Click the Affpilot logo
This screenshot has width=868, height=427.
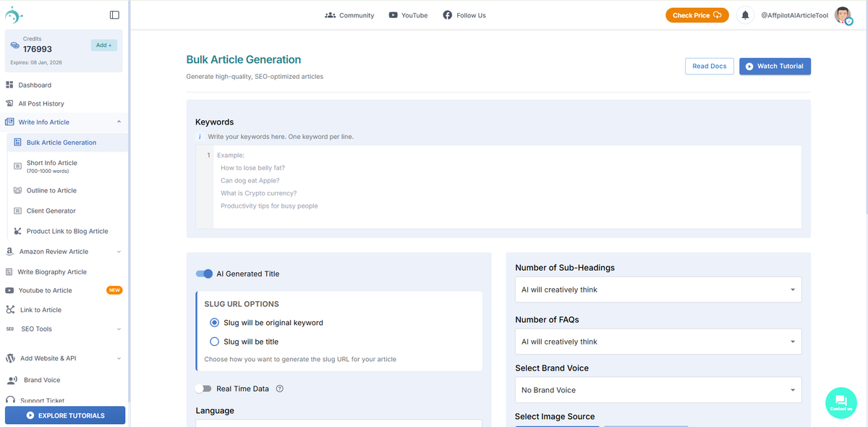coord(14,14)
